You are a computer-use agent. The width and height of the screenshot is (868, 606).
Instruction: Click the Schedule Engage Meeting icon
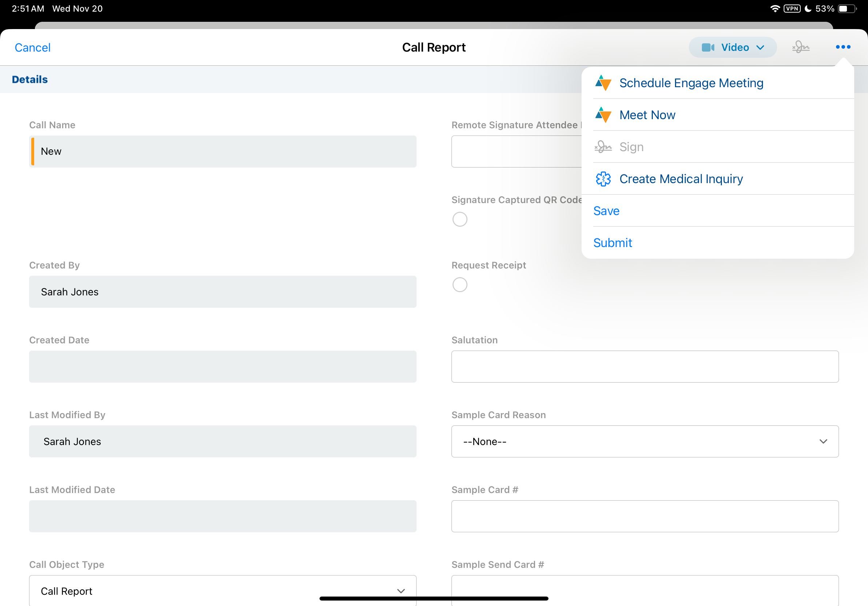tap(603, 83)
